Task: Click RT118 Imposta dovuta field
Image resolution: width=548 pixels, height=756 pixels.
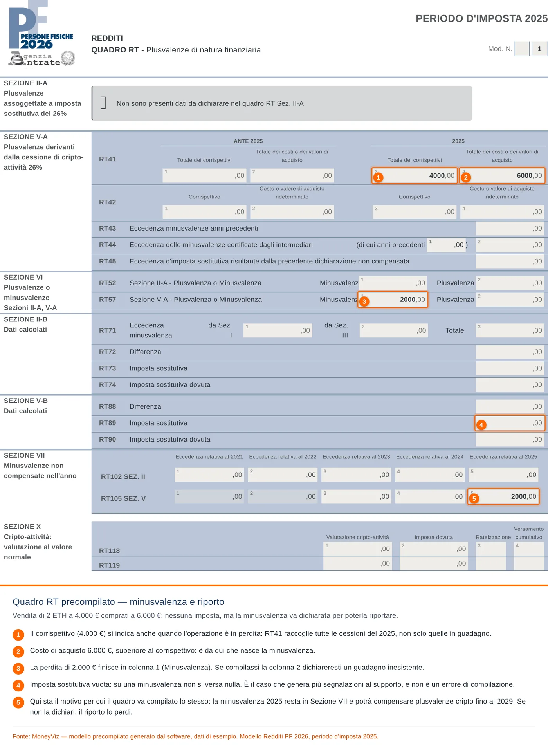Action: [434, 549]
